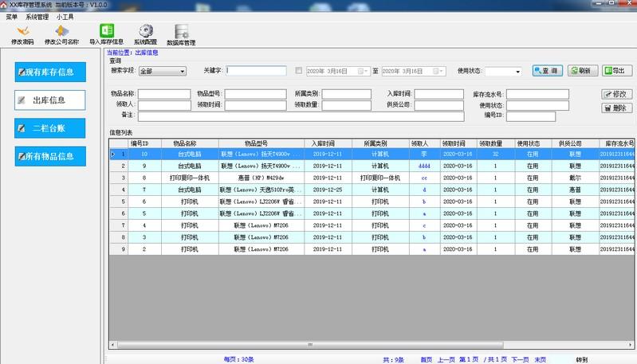Select row 3 打印复印一体机 cell

coord(190,178)
